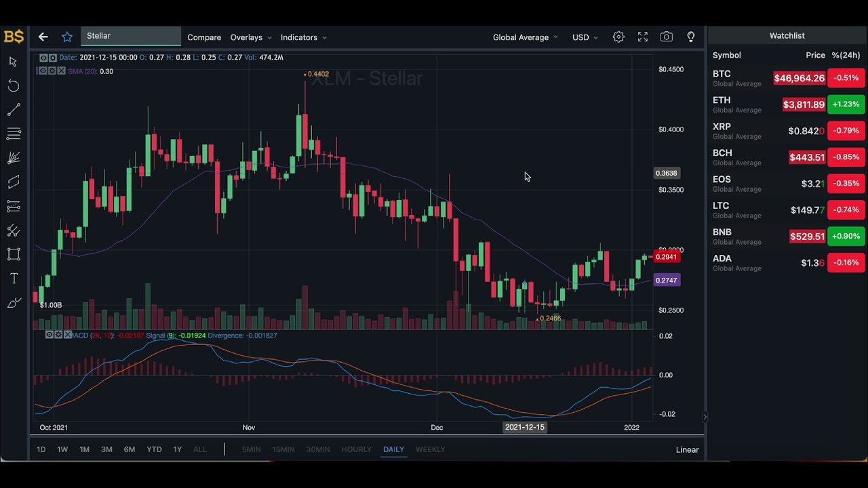The height and width of the screenshot is (488, 868).
Task: Select the rectangle shape tool
Action: click(x=13, y=254)
